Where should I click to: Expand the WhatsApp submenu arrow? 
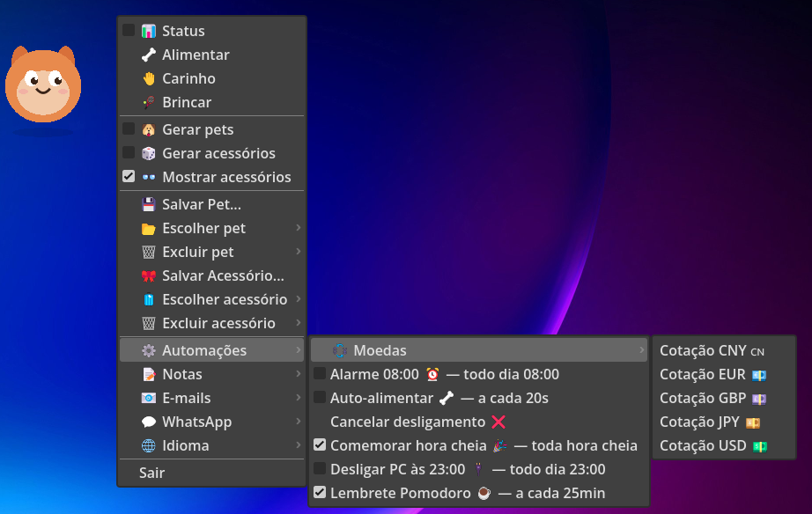pyautogui.click(x=299, y=422)
